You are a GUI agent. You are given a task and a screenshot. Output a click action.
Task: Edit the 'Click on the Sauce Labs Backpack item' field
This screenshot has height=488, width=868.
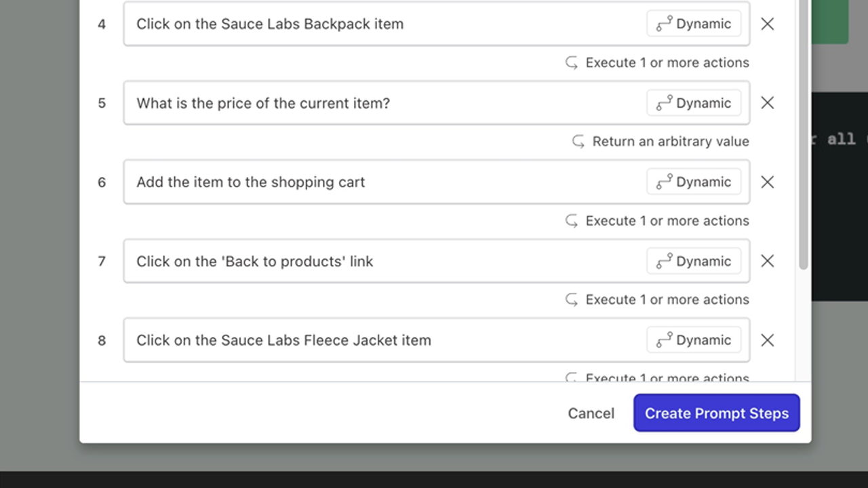pyautogui.click(x=383, y=24)
